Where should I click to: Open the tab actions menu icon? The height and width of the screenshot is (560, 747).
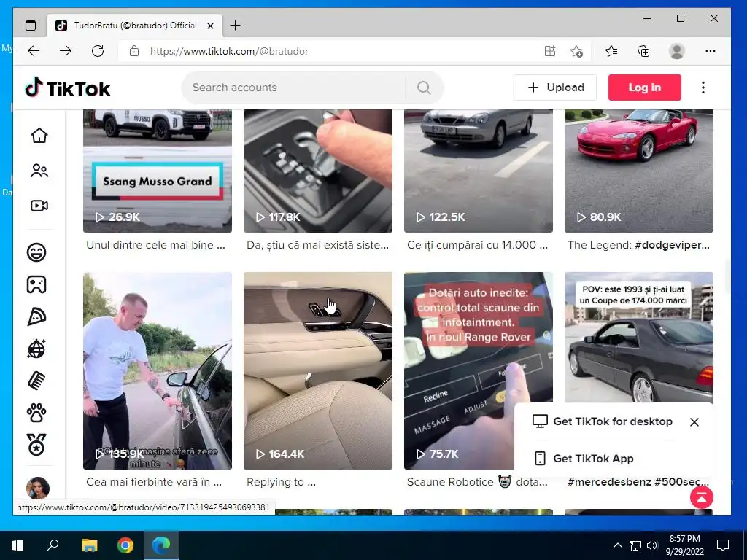pyautogui.click(x=31, y=26)
